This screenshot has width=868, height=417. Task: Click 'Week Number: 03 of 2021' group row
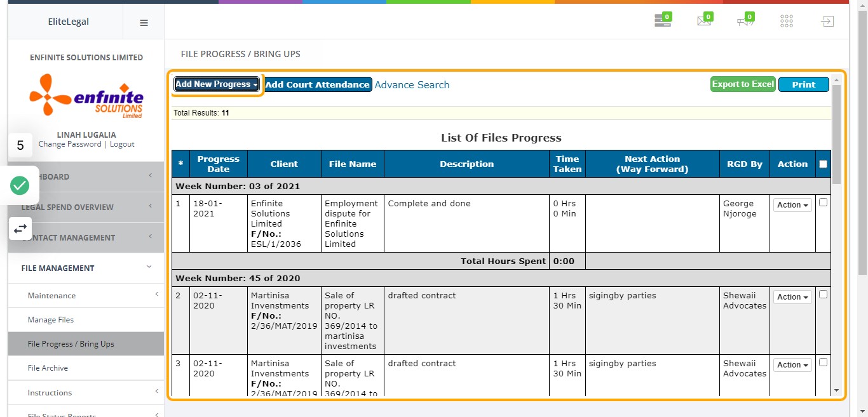click(501, 186)
